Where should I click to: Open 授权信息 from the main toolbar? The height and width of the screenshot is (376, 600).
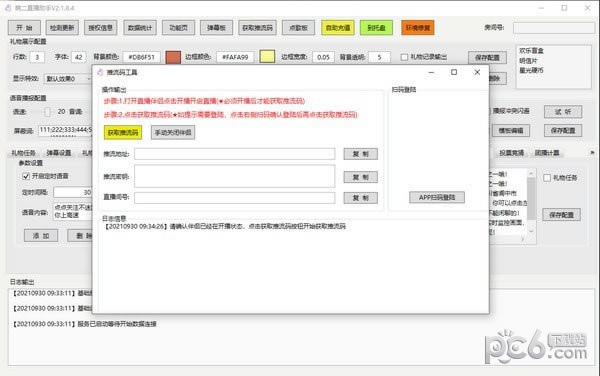[x=101, y=28]
